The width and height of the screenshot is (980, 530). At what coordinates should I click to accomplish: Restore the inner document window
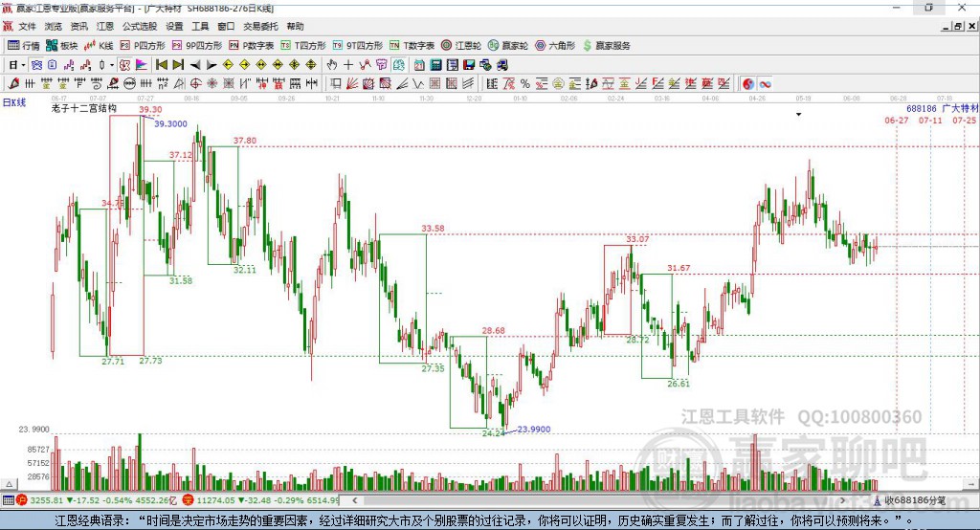pyautogui.click(x=958, y=26)
